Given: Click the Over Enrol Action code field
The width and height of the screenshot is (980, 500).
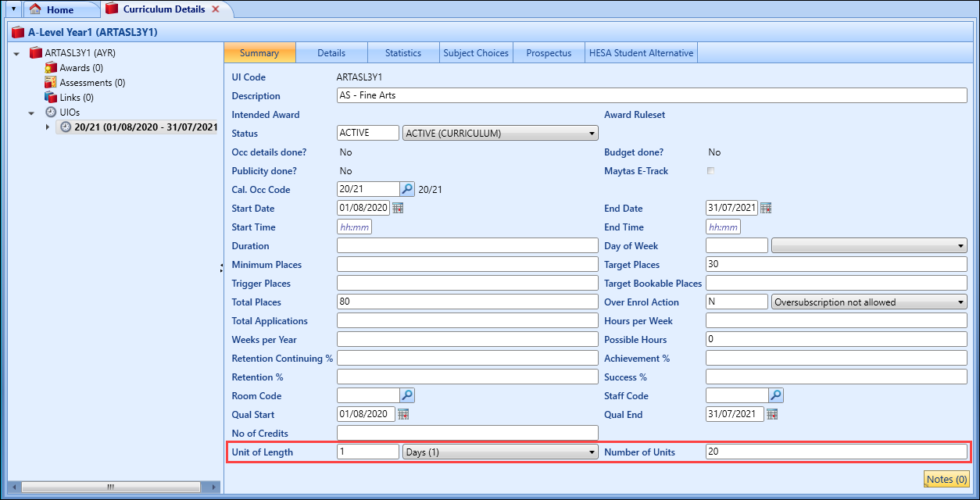Looking at the screenshot, I should pos(737,302).
